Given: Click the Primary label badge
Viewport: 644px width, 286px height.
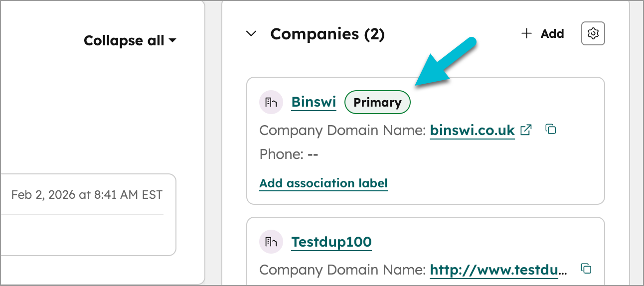Looking at the screenshot, I should (x=377, y=102).
